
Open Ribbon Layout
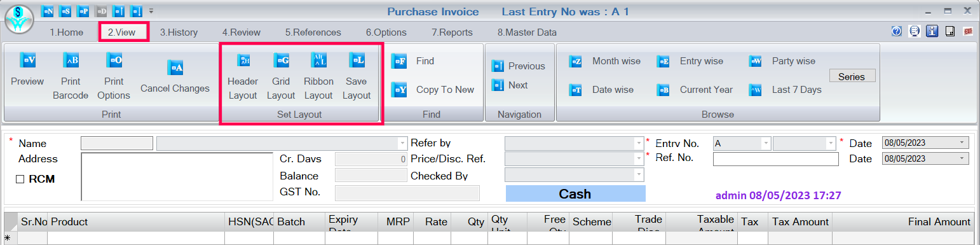(x=318, y=76)
